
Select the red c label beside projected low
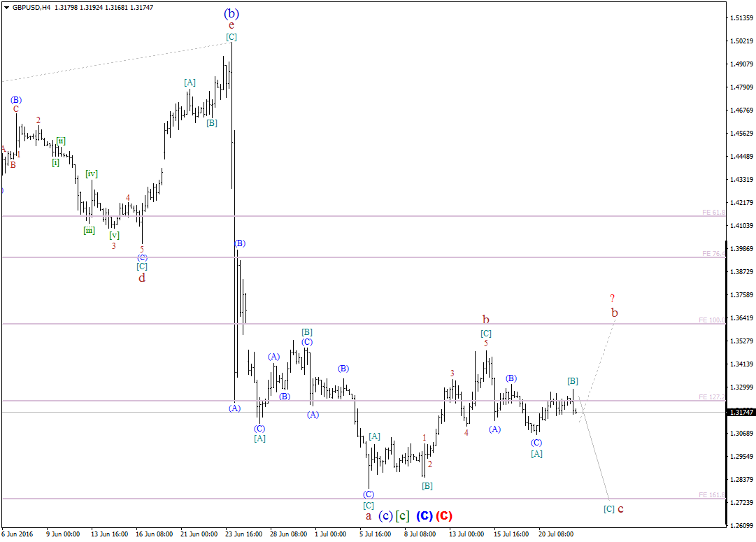pyautogui.click(x=620, y=509)
